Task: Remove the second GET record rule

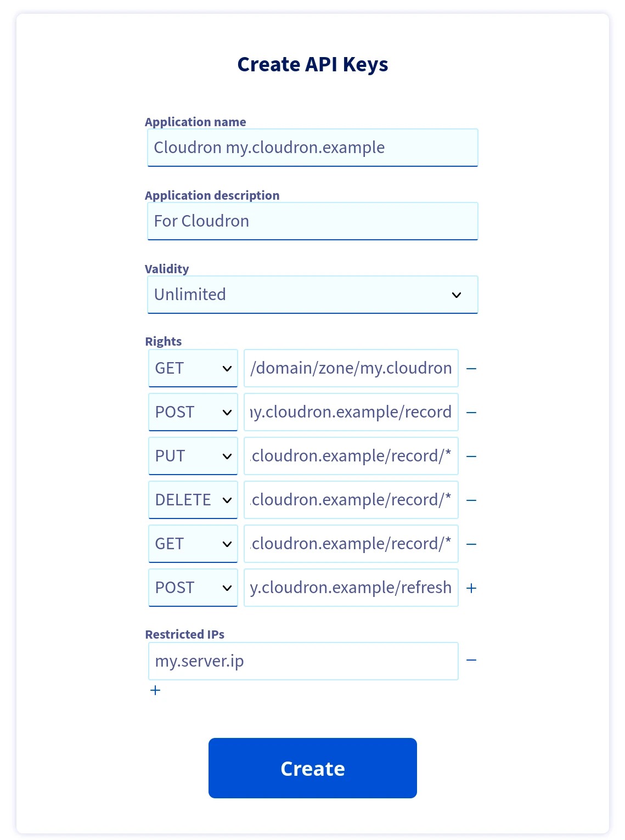Action: coord(471,544)
